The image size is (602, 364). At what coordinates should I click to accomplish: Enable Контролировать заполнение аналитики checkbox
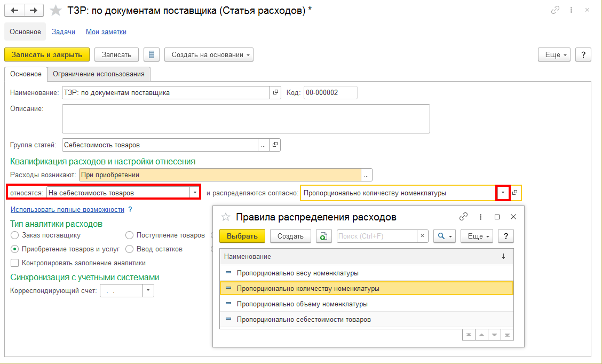click(15, 263)
